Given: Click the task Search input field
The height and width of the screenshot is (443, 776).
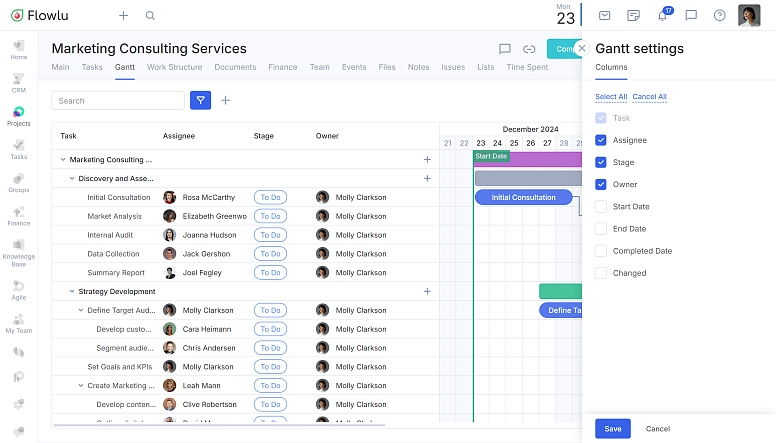Looking at the screenshot, I should click(x=118, y=100).
